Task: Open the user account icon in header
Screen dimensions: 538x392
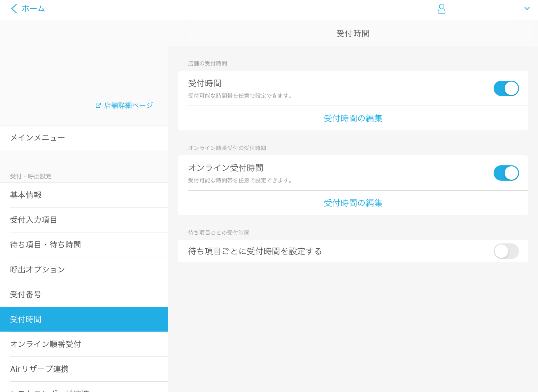Action: click(x=441, y=9)
